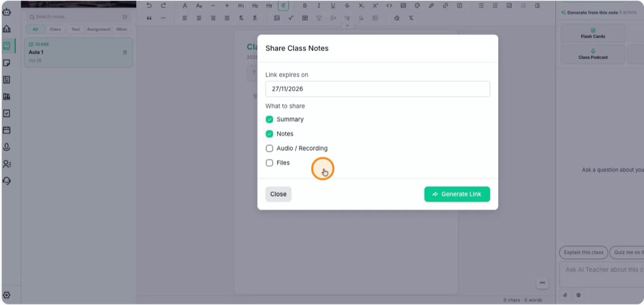Open settings gear in the sidebar
This screenshot has width=644, height=305.
click(x=6, y=295)
